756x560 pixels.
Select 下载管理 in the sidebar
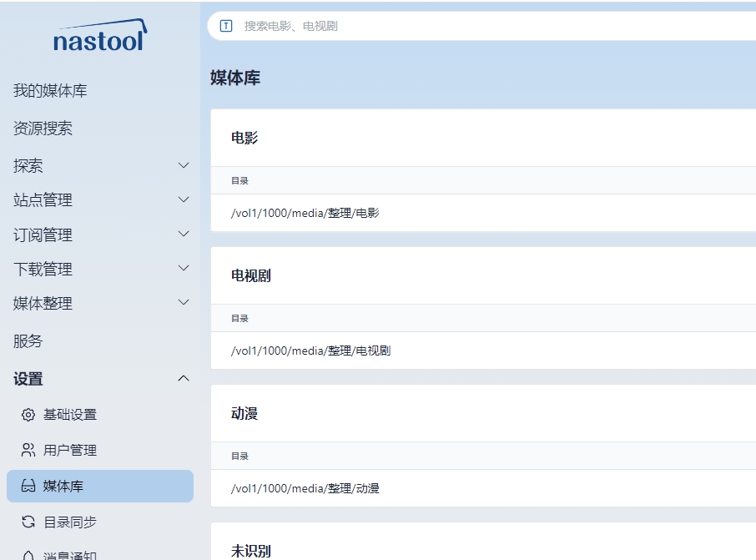click(x=43, y=269)
